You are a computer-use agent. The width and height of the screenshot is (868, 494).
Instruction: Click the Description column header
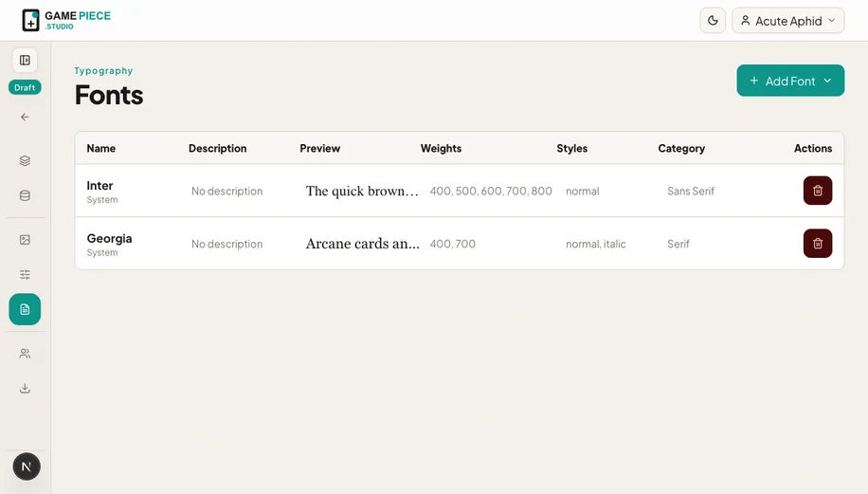point(218,148)
